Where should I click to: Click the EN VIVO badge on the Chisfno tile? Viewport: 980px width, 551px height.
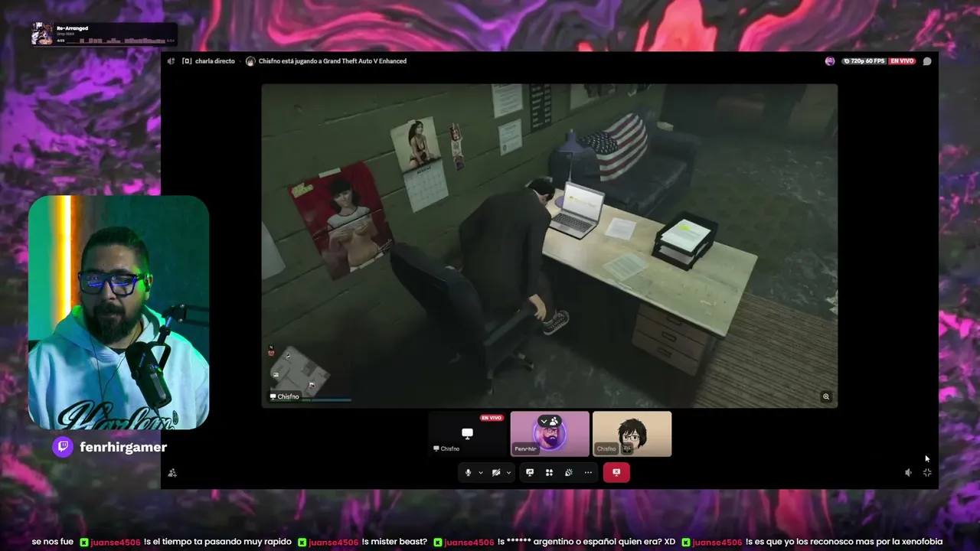pyautogui.click(x=491, y=418)
